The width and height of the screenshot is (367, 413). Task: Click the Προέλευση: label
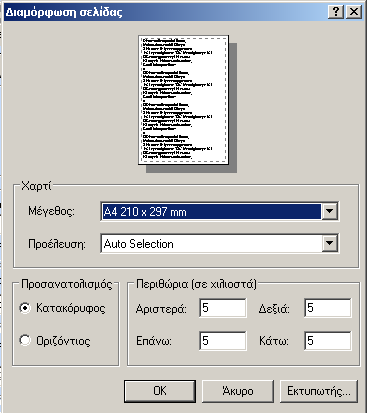(57, 244)
